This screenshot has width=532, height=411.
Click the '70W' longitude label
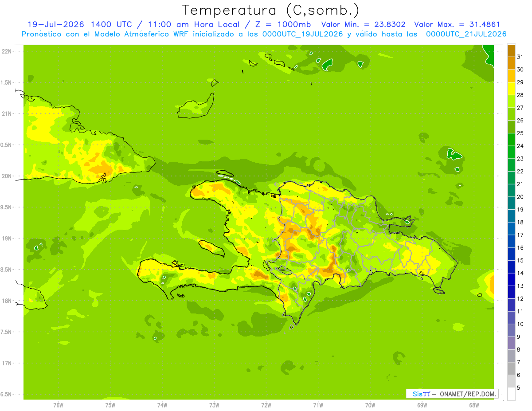[370, 405]
